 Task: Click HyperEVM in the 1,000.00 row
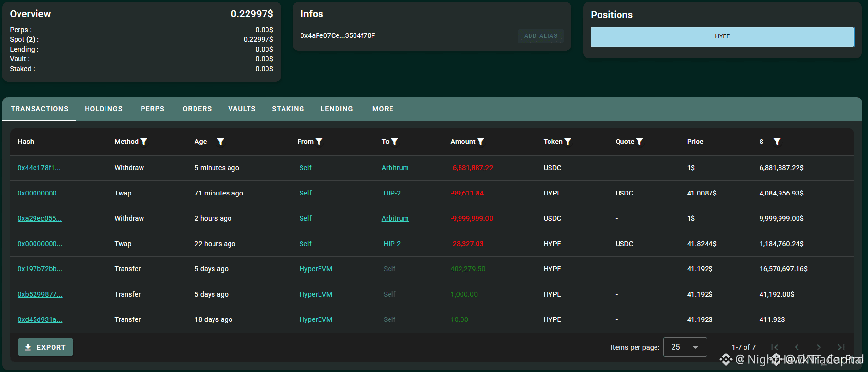click(x=316, y=294)
